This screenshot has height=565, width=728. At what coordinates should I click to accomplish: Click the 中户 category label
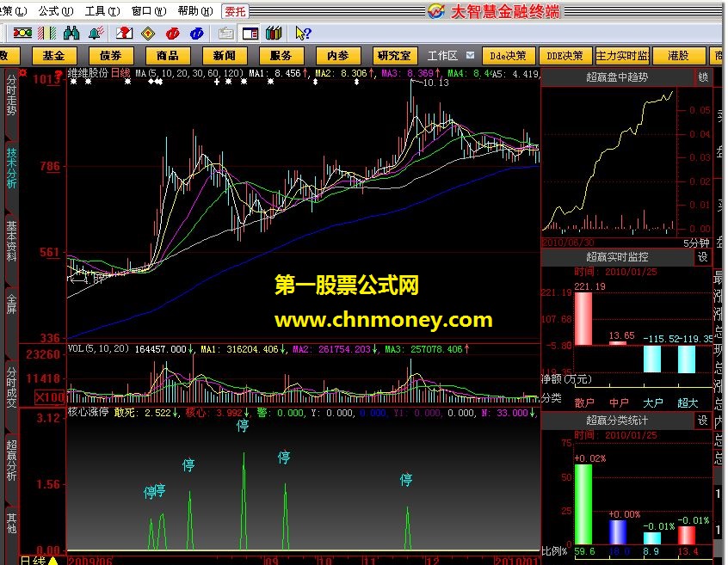pos(619,403)
